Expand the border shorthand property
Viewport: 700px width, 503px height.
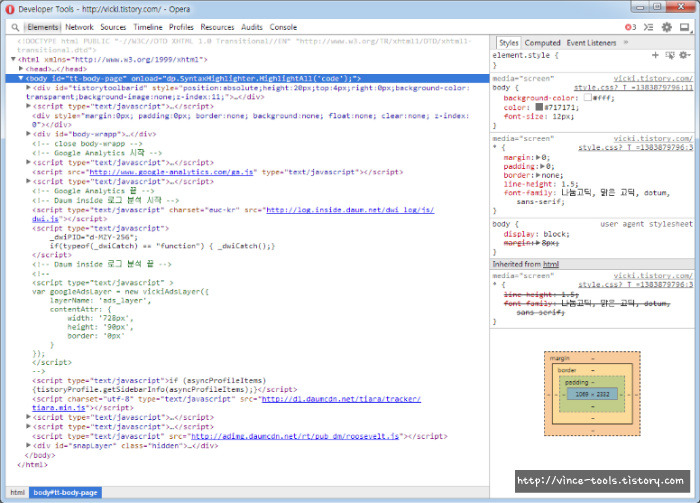[x=538, y=175]
